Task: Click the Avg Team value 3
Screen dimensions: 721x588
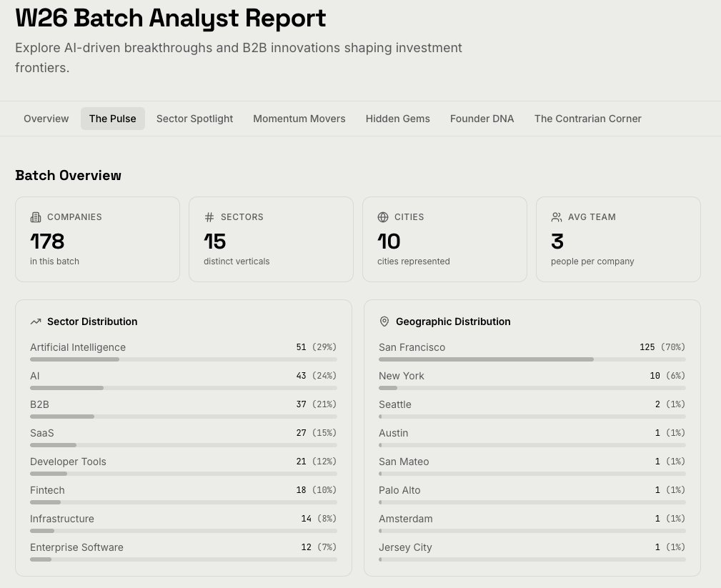Action: pos(557,241)
